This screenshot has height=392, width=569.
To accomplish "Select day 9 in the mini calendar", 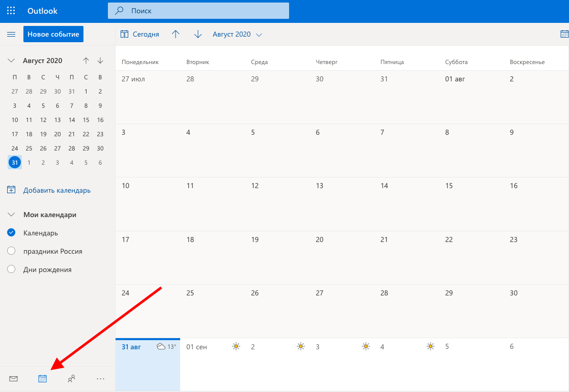I will (x=100, y=106).
